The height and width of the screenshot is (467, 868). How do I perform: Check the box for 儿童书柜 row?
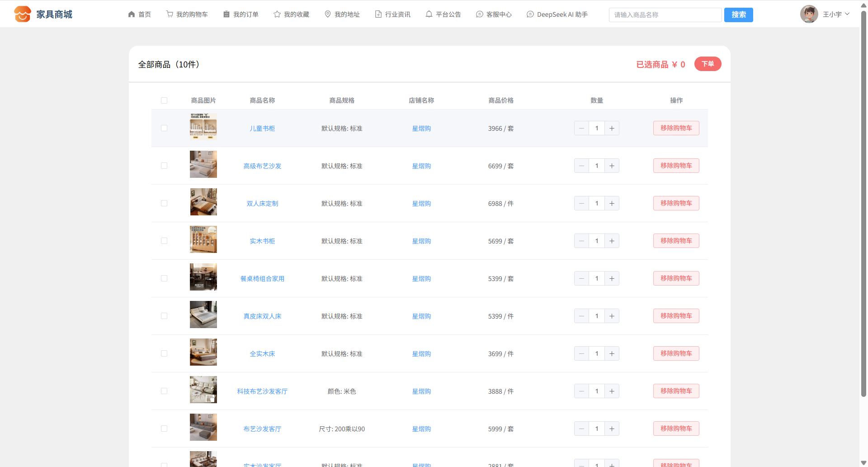tap(164, 128)
